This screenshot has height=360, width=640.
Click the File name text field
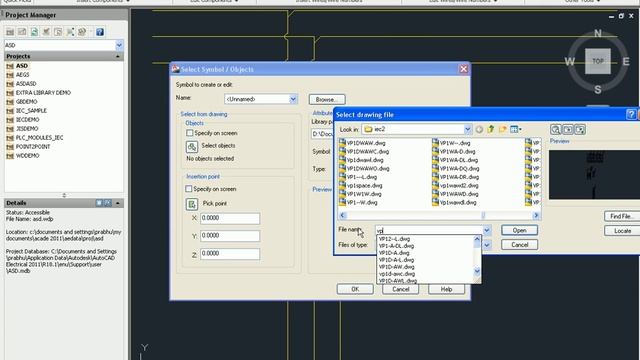click(x=429, y=230)
